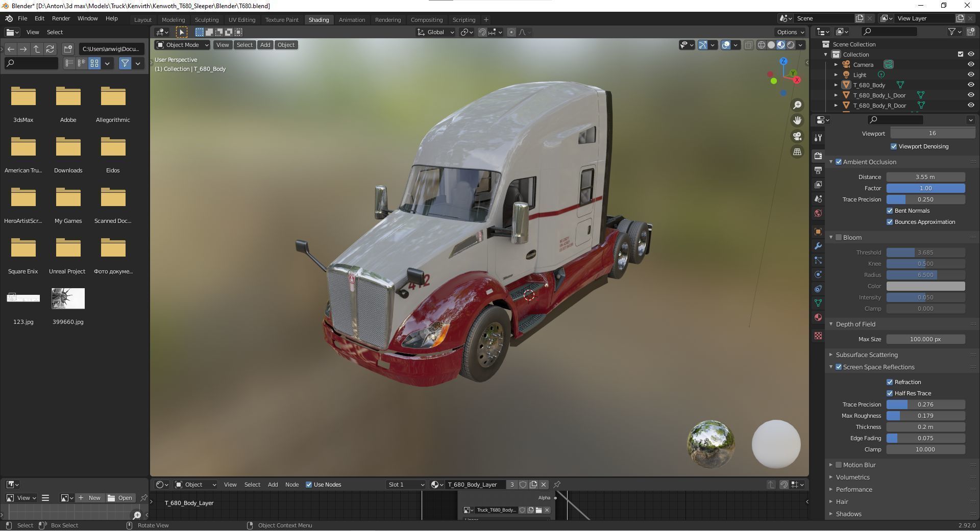The image size is (980, 531).
Task: Enable the Bloom checkbox
Action: pos(839,237)
